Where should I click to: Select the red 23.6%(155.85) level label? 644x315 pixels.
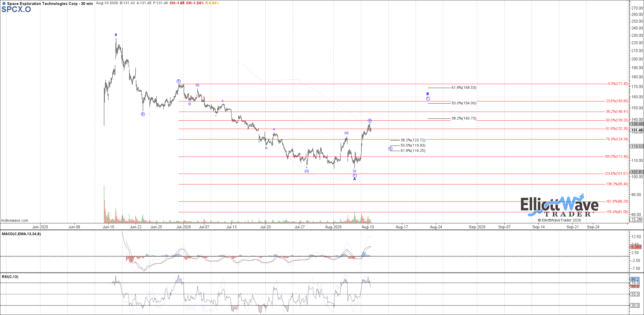coord(617,101)
